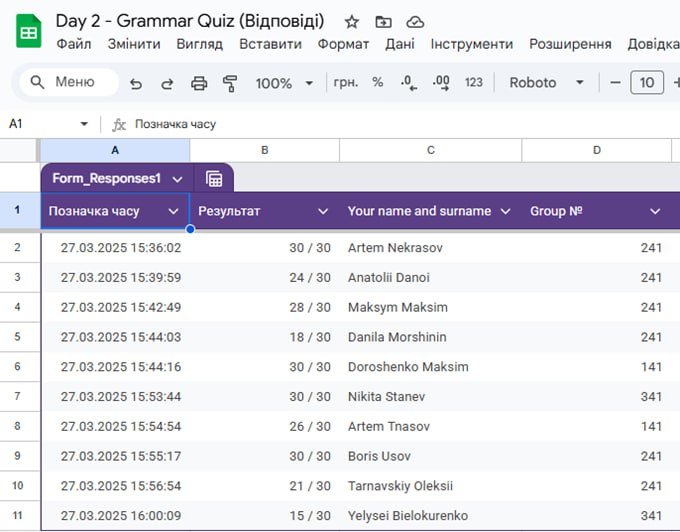The width and height of the screenshot is (680, 532).
Task: Select column C header
Action: click(x=431, y=150)
